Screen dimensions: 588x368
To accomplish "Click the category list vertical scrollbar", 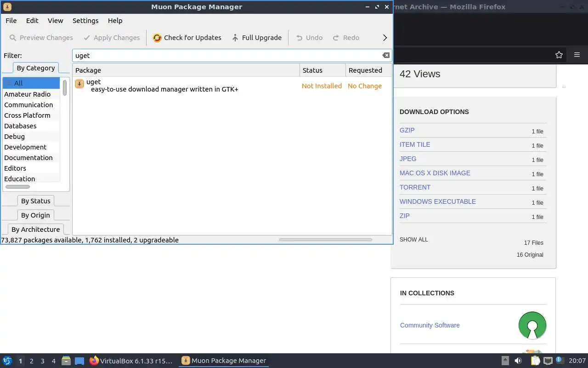I will [x=65, y=87].
